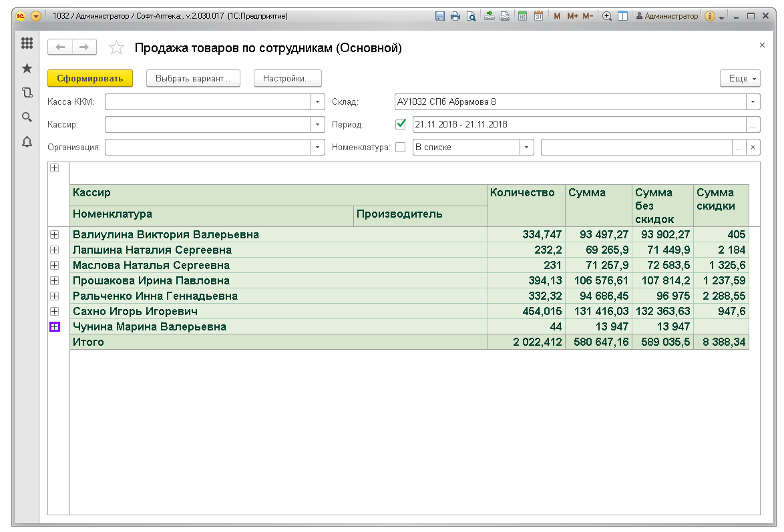Open the sections grid menu icon
The width and height of the screenshot is (784, 532).
[x=27, y=43]
